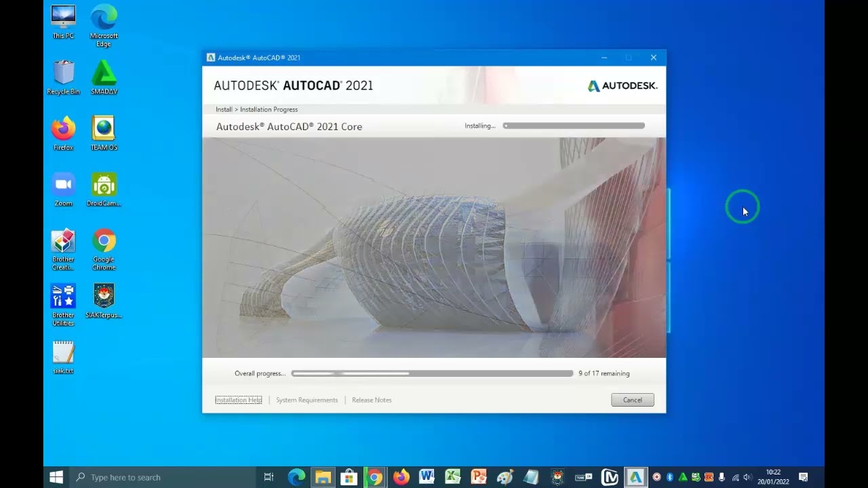Open siak.txt file on desktop
868x488 pixels.
(x=63, y=357)
